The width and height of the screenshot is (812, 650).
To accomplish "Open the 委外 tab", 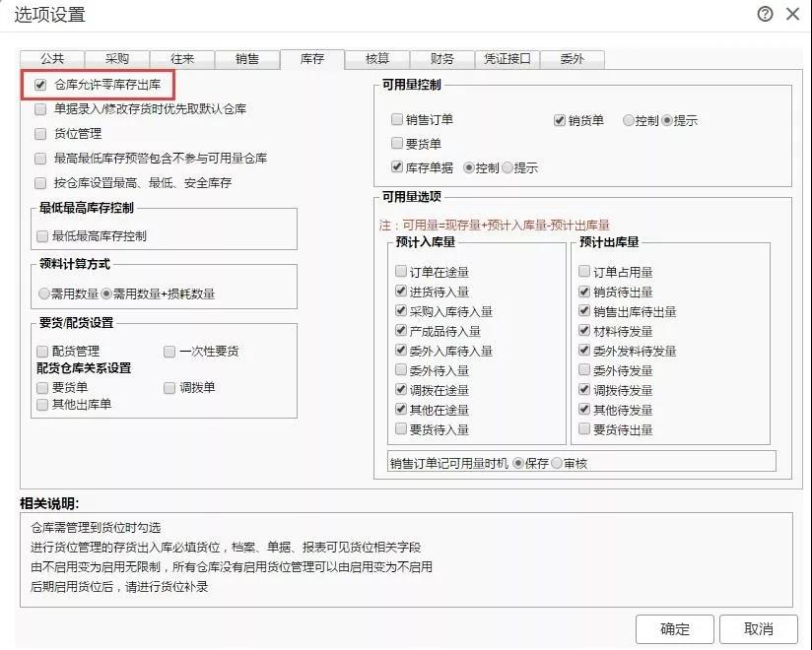I will tap(573, 59).
